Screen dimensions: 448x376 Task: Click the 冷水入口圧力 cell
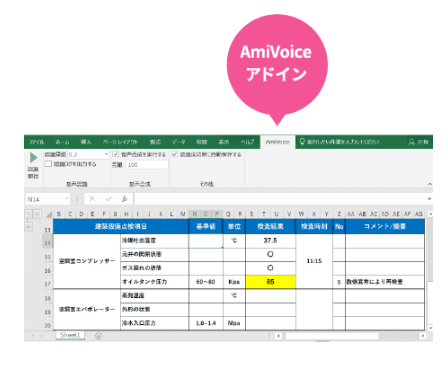(155, 323)
